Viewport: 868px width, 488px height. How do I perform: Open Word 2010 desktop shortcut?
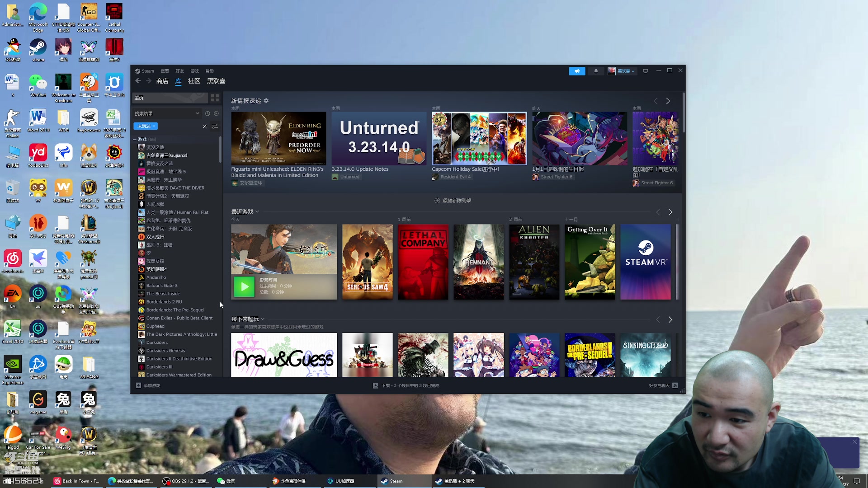click(x=38, y=121)
